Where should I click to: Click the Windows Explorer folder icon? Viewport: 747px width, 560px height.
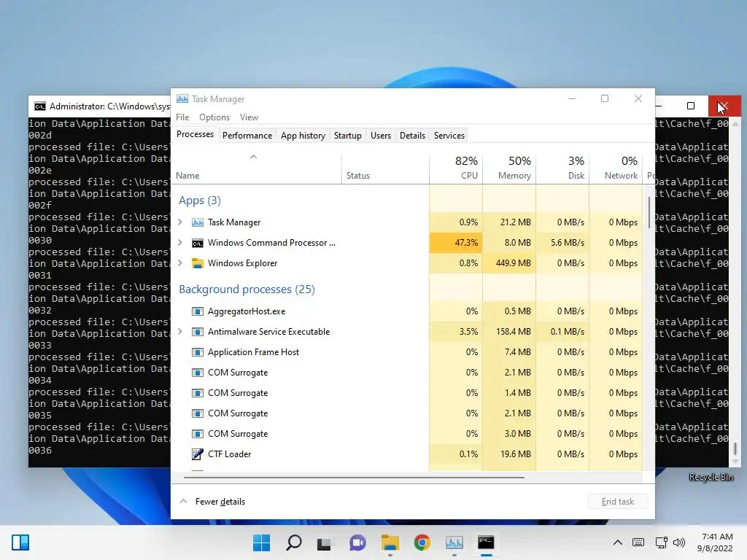pos(197,263)
